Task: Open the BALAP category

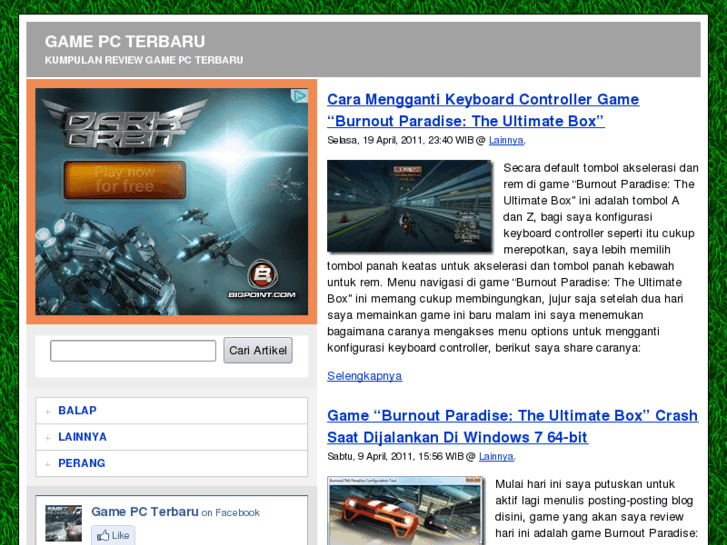Action: point(77,410)
